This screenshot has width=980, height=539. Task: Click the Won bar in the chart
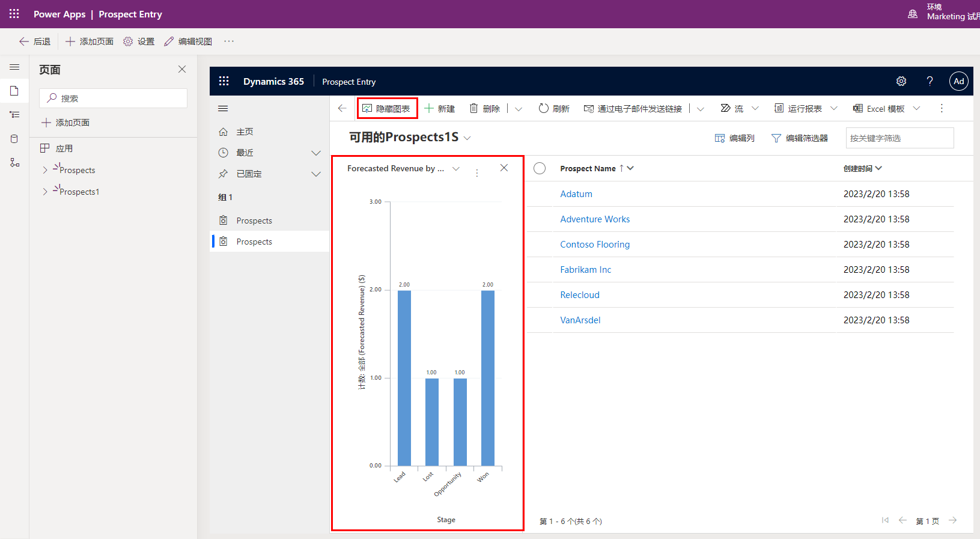488,378
